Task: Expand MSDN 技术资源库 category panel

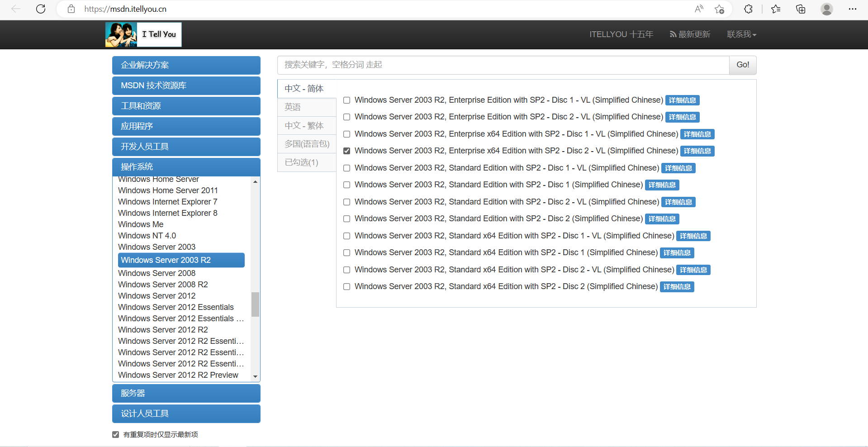Action: click(186, 86)
